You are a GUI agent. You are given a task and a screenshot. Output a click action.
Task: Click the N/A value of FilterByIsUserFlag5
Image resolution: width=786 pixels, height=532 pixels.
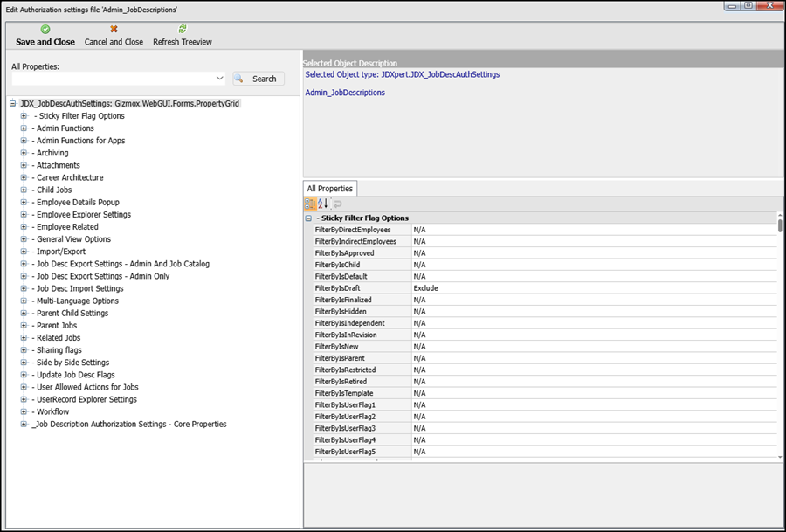419,452
